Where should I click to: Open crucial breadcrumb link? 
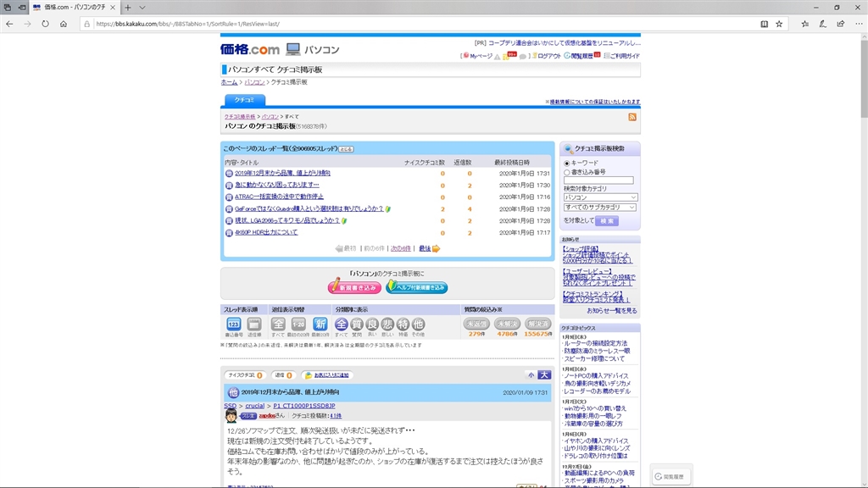254,406
